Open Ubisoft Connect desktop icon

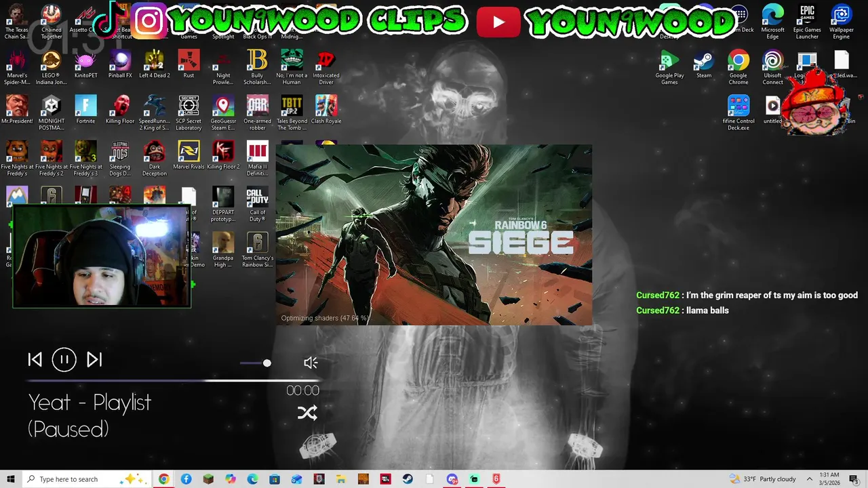coord(772,68)
